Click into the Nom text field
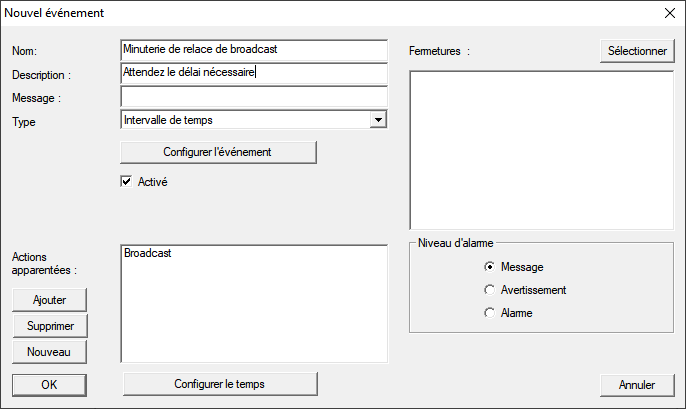The width and height of the screenshot is (686, 409). 253,50
